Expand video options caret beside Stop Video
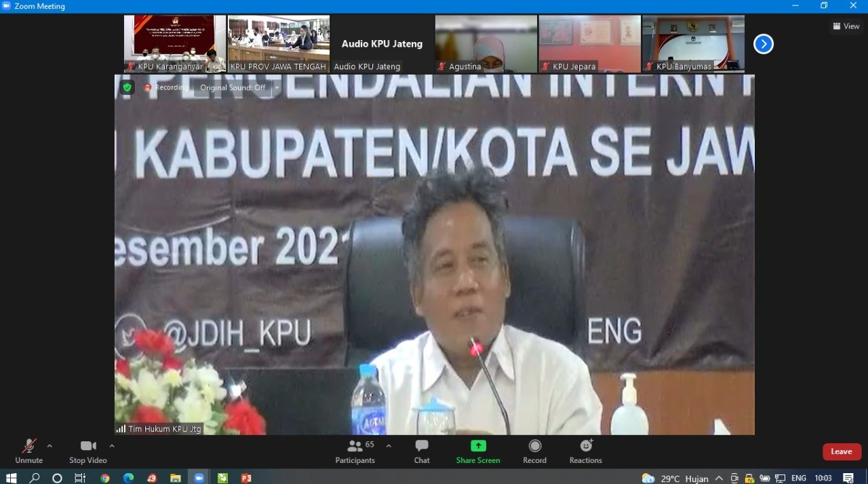Viewport: 868px width, 484px height. coord(112,446)
